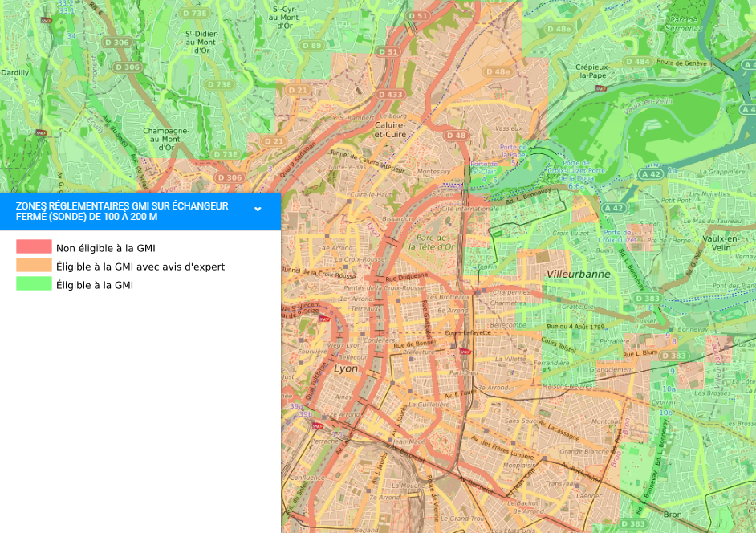Click the D 89 road shield

(x=312, y=46)
